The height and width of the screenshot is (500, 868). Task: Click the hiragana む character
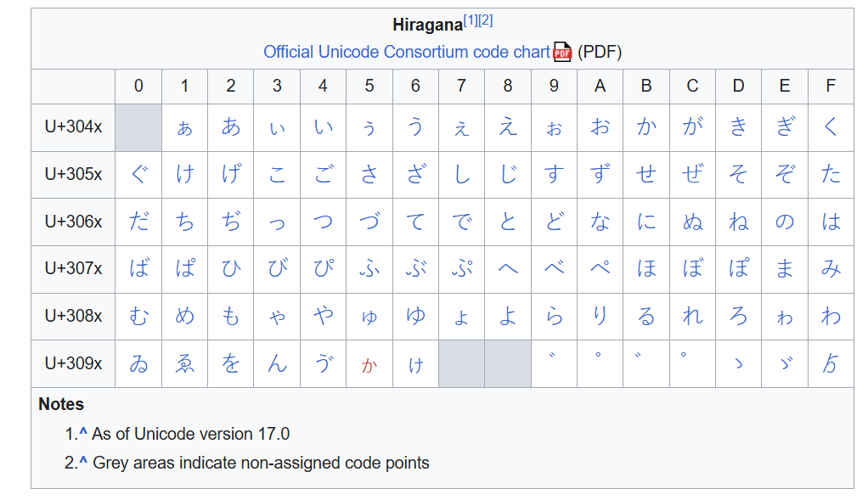click(138, 317)
